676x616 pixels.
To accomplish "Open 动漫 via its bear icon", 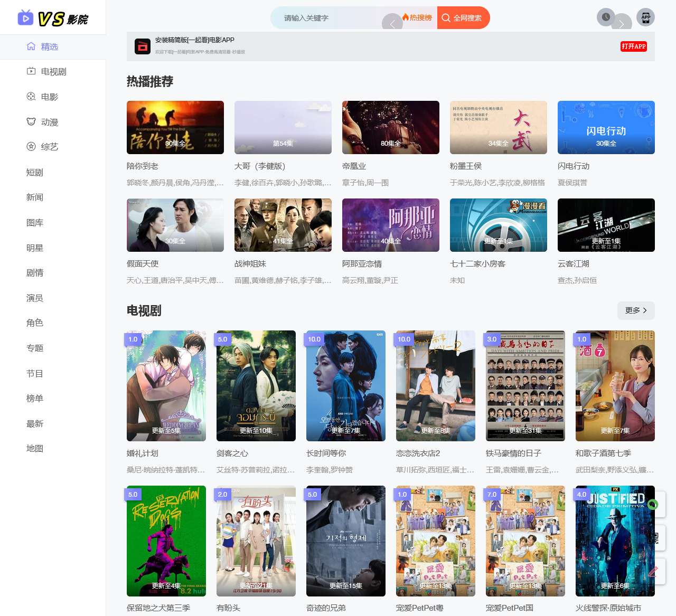I will tap(31, 122).
